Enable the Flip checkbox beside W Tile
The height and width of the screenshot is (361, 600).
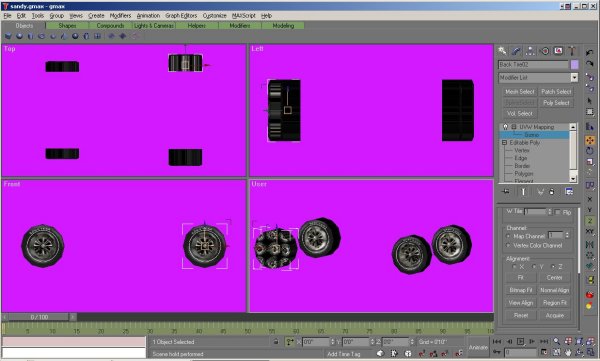point(558,212)
